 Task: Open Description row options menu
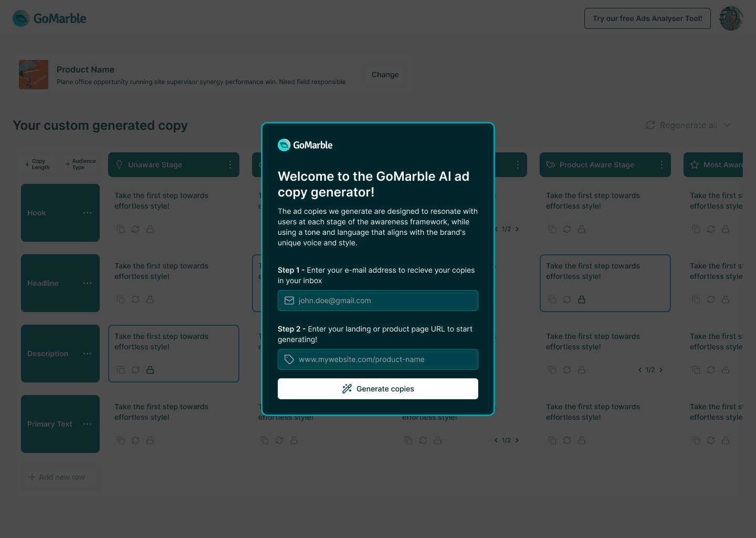click(87, 354)
